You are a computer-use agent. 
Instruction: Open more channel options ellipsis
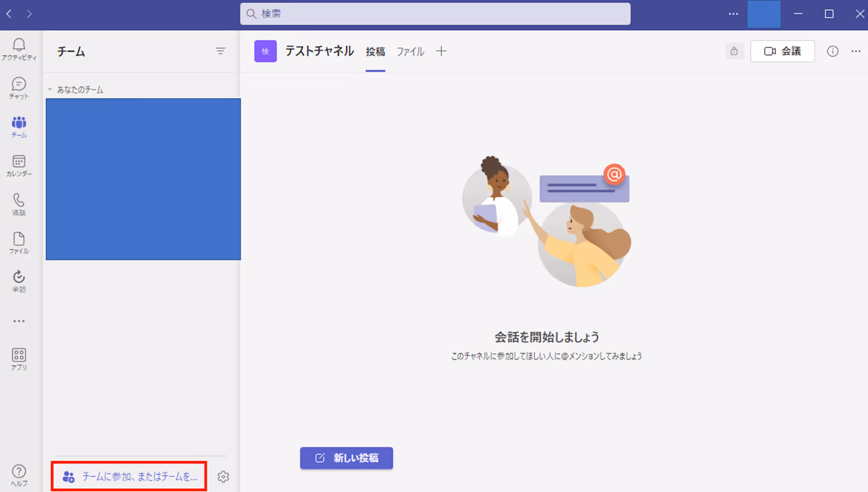[856, 51]
